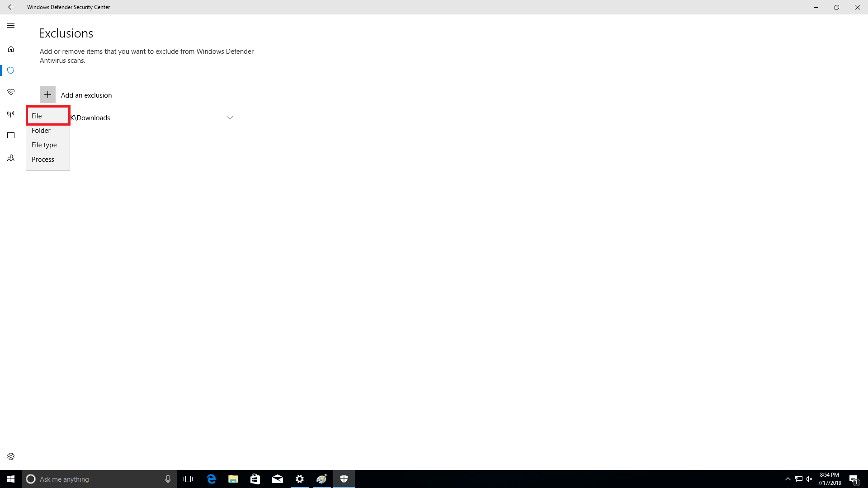
Task: Restore down the Defender window
Action: [837, 7]
